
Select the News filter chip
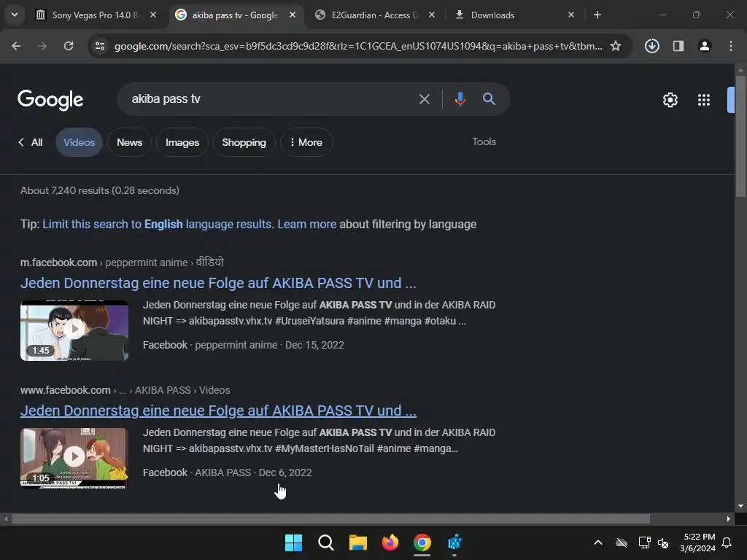130,142
